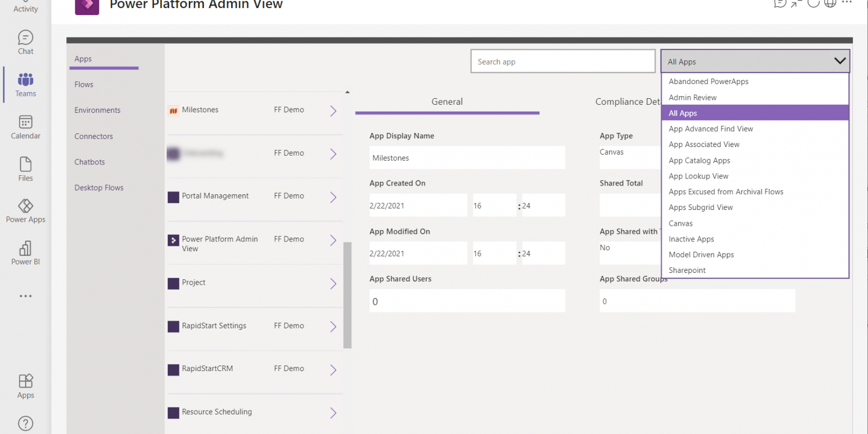
Task: Open the Desktop Flows section
Action: (99, 188)
